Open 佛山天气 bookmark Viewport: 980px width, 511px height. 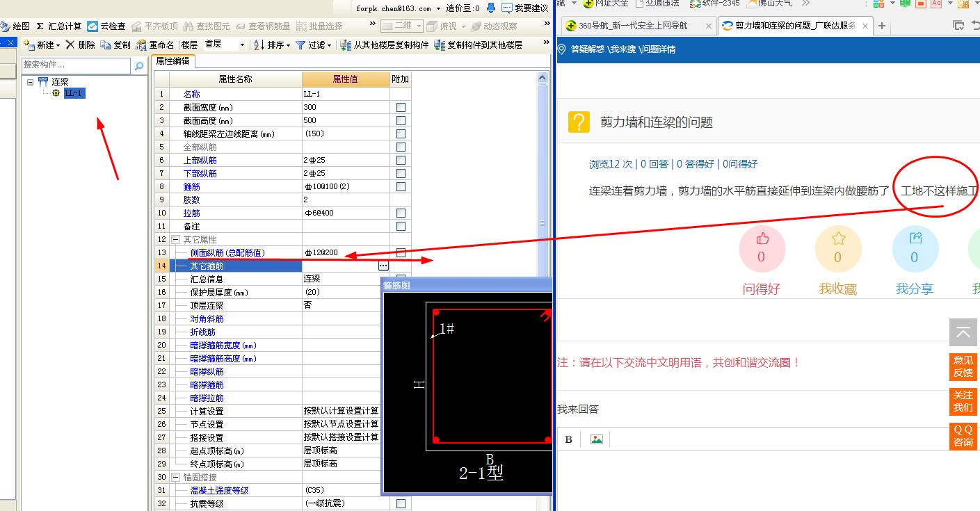coord(770,3)
